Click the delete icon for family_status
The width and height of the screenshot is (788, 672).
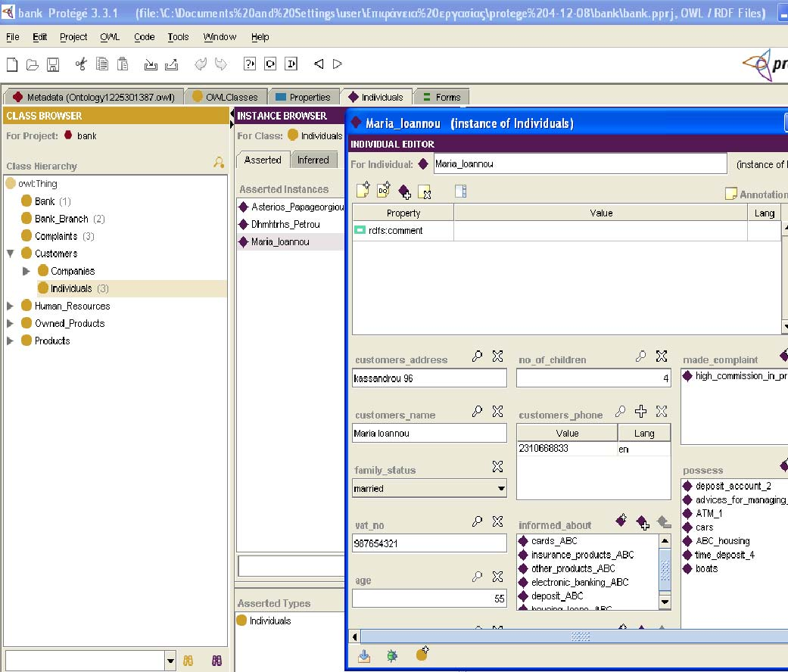[x=497, y=467]
